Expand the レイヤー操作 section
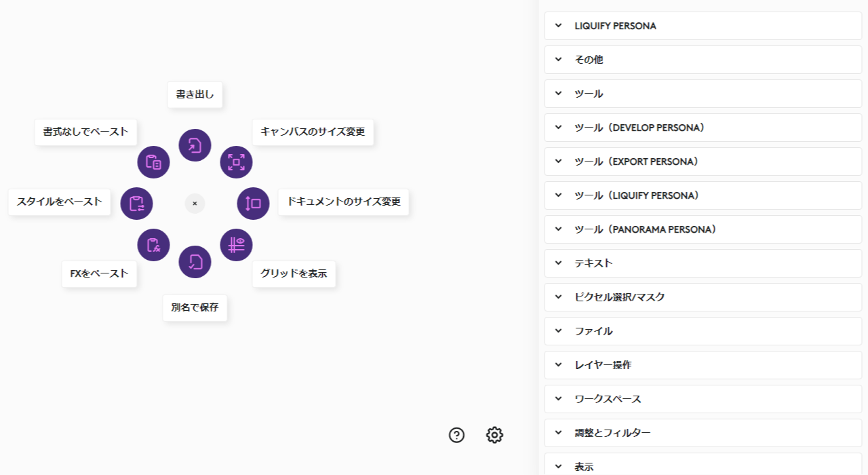 (703, 365)
